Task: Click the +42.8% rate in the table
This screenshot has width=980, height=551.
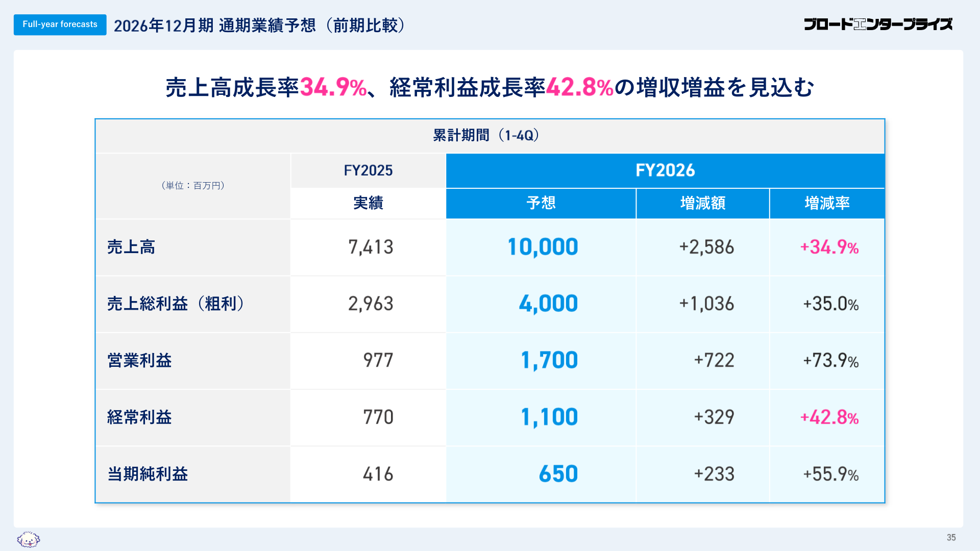Action: (x=829, y=417)
